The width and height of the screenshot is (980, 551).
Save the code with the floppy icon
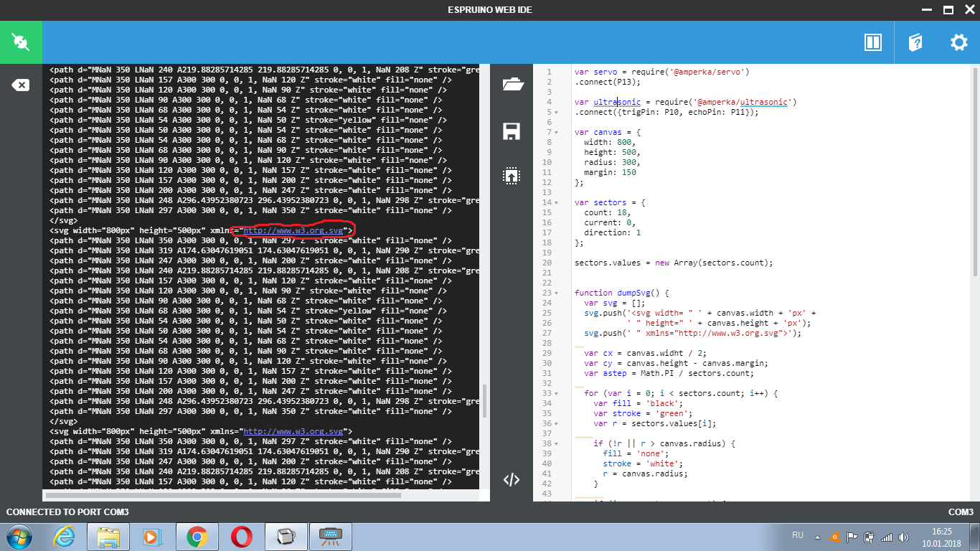pos(512,131)
